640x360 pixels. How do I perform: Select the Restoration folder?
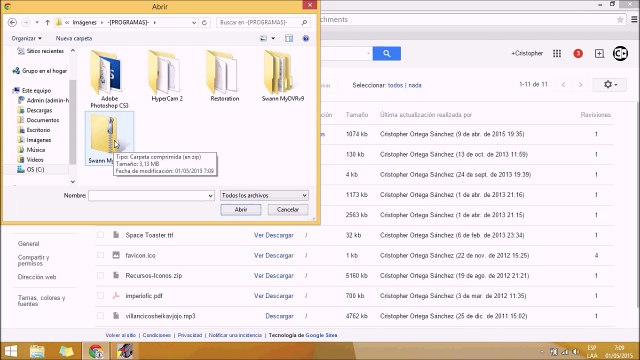coord(224,76)
